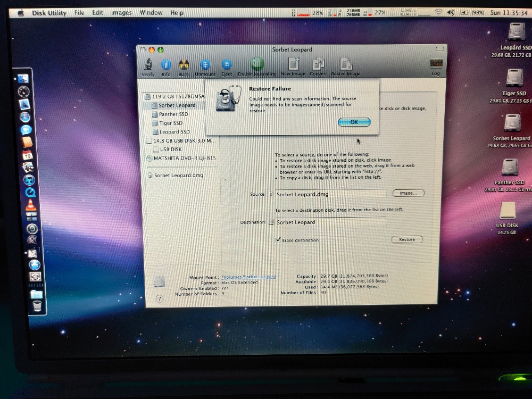Screen dimensions: 532x399
Task: Click the HD 27% monitor in menu bar
Action: coord(374,13)
